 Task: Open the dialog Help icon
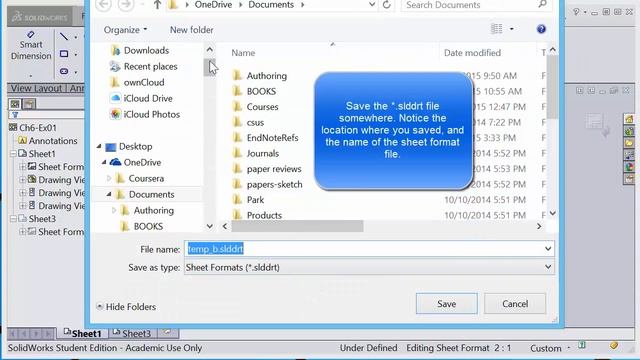coord(541,29)
